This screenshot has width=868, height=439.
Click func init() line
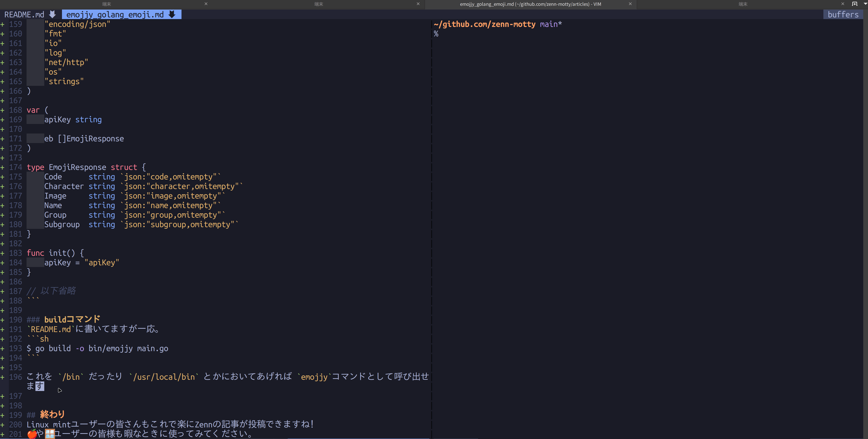(55, 253)
